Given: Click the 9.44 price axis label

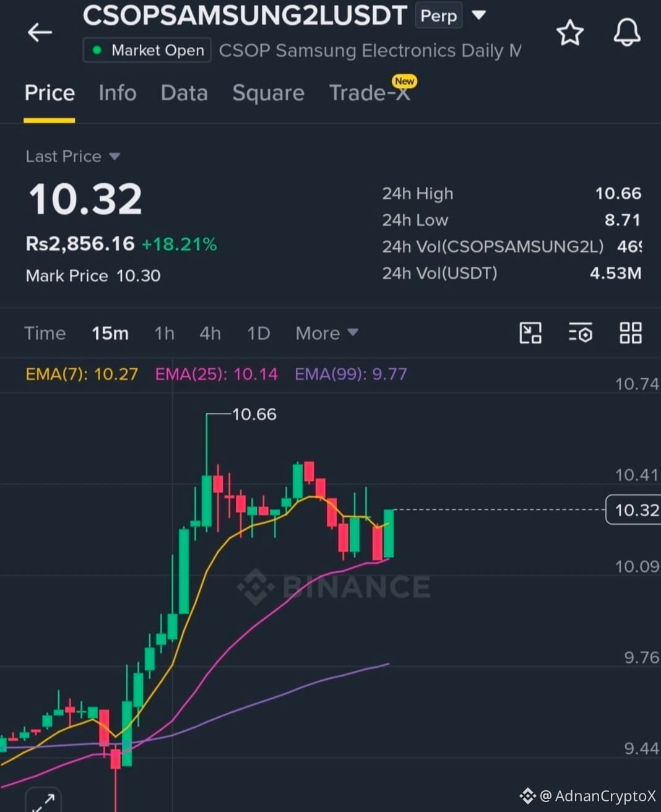Looking at the screenshot, I should click(x=641, y=748).
